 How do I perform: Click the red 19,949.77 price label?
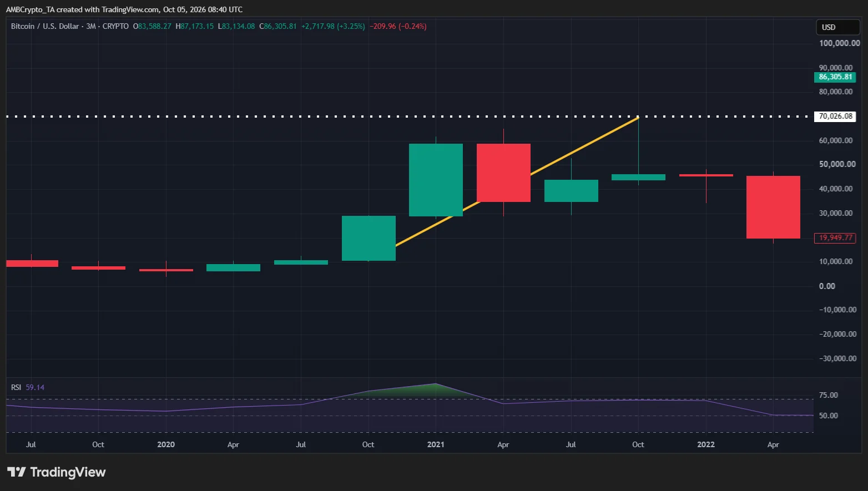pyautogui.click(x=835, y=238)
